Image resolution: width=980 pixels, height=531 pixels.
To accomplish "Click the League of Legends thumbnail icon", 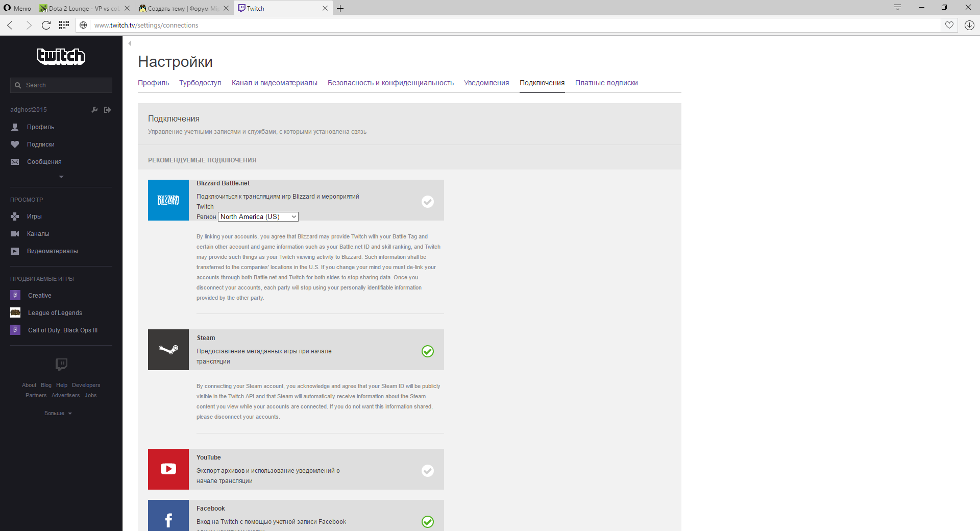I will (x=15, y=312).
